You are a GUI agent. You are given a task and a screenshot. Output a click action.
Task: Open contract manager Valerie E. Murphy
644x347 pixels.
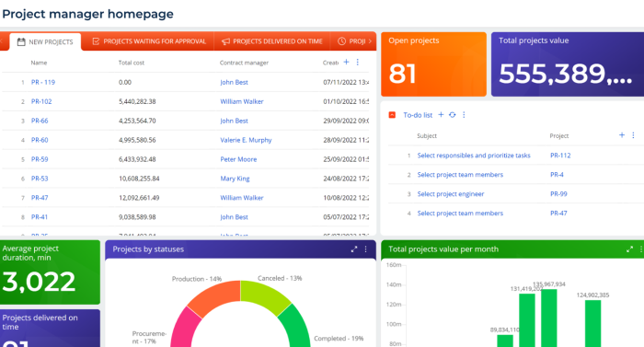[x=246, y=140]
